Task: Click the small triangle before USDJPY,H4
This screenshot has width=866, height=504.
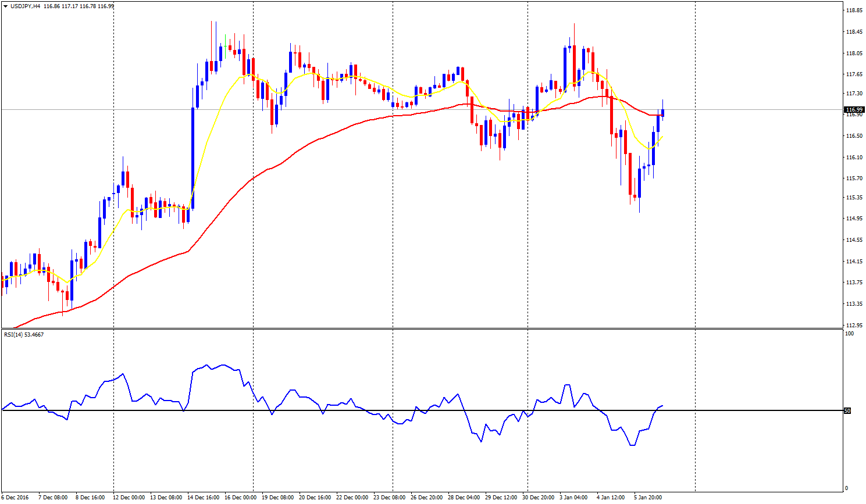Action: coord(5,6)
